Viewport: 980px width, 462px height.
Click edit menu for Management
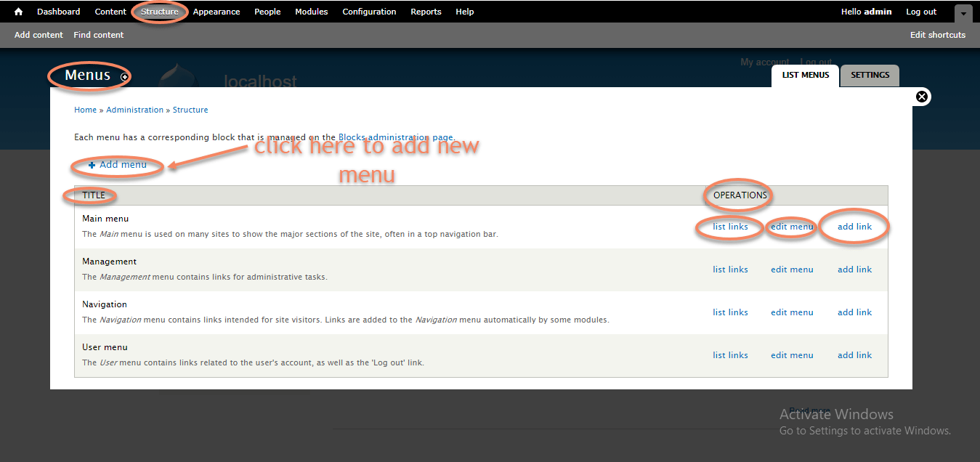(792, 269)
